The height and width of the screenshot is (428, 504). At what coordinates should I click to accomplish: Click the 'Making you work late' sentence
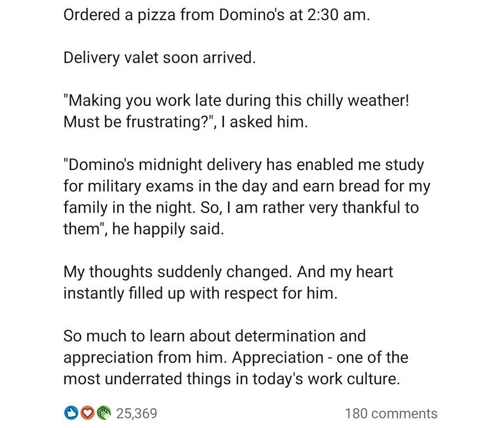238,101
